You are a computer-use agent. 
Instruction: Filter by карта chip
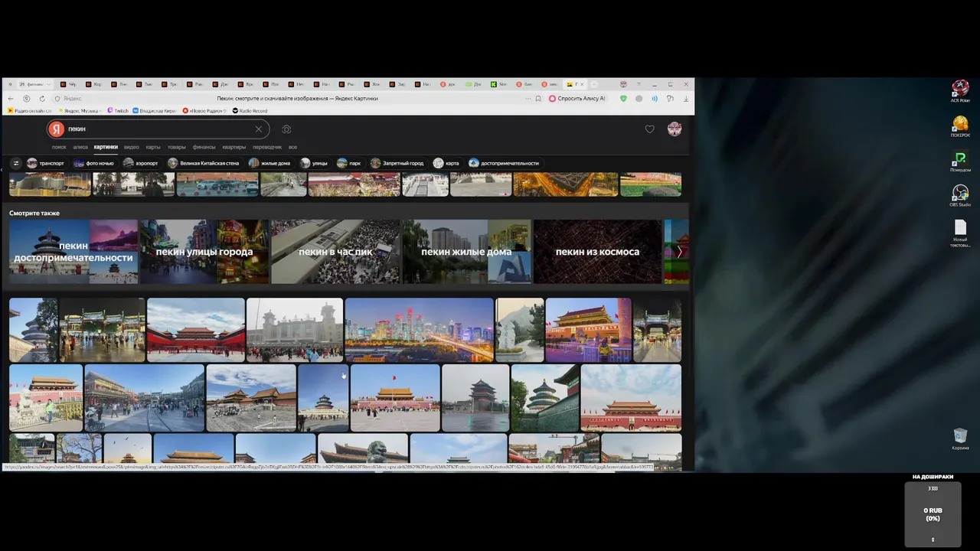[446, 163]
